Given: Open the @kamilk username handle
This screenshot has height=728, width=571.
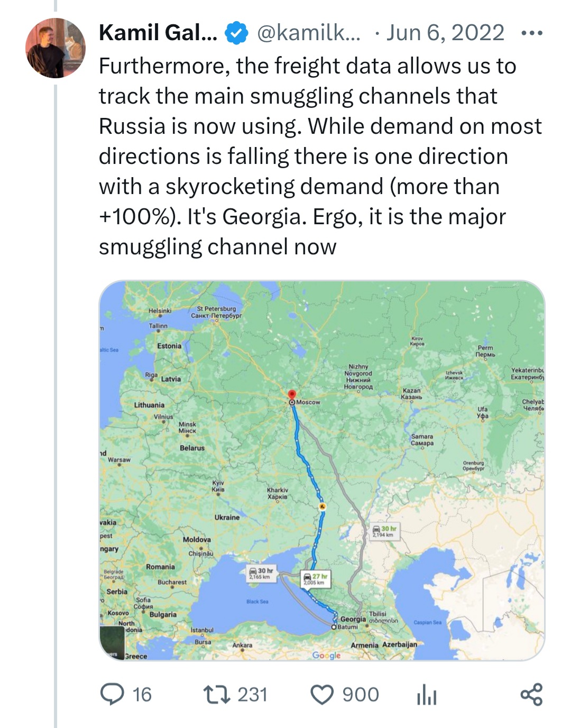Looking at the screenshot, I should 309,33.
